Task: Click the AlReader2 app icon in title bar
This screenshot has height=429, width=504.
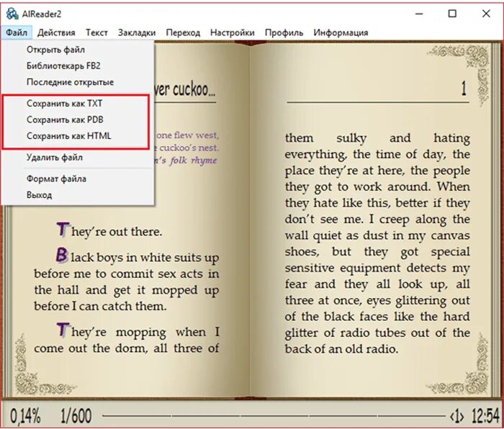Action: click(12, 14)
